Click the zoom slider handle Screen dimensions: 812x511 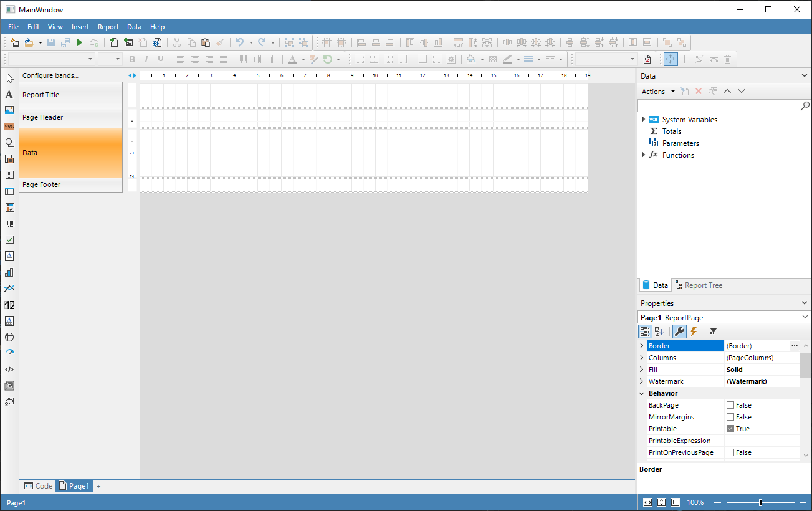tap(760, 502)
